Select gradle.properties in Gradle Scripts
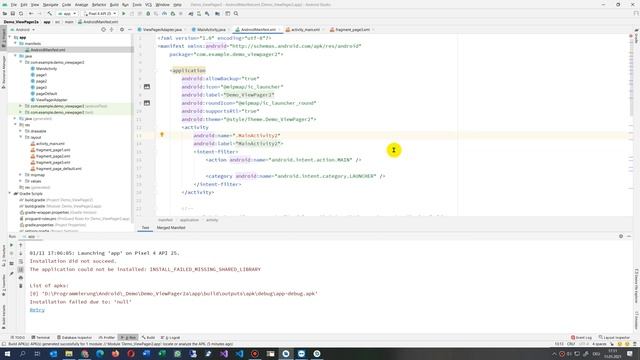The height and width of the screenshot is (360, 640). point(40,225)
